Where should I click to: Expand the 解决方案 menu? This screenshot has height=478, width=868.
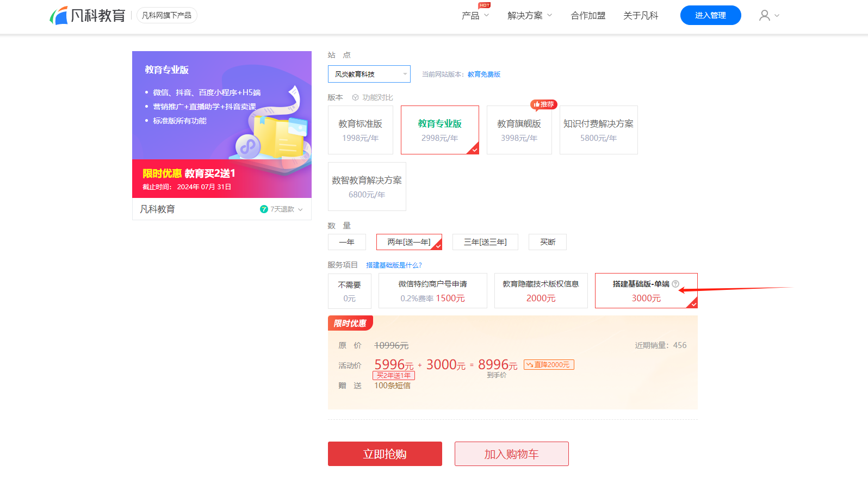(530, 16)
